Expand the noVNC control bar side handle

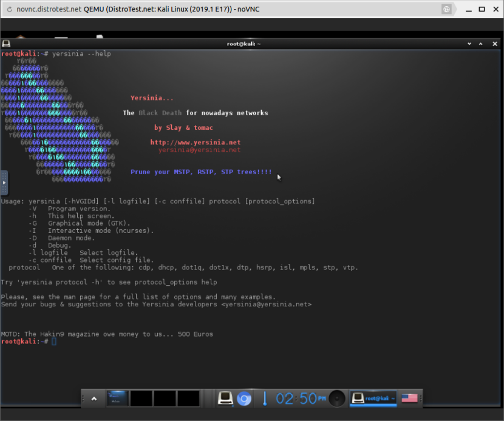(4, 181)
